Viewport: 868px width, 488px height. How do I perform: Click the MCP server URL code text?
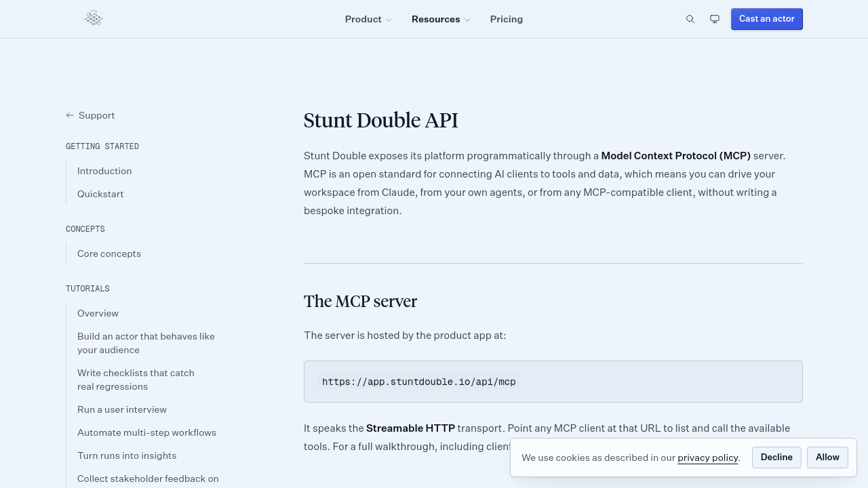click(x=419, y=382)
